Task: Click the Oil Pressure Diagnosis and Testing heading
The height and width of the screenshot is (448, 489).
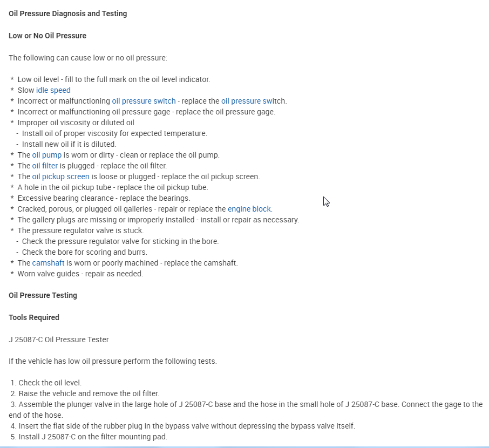Action: tap(68, 13)
